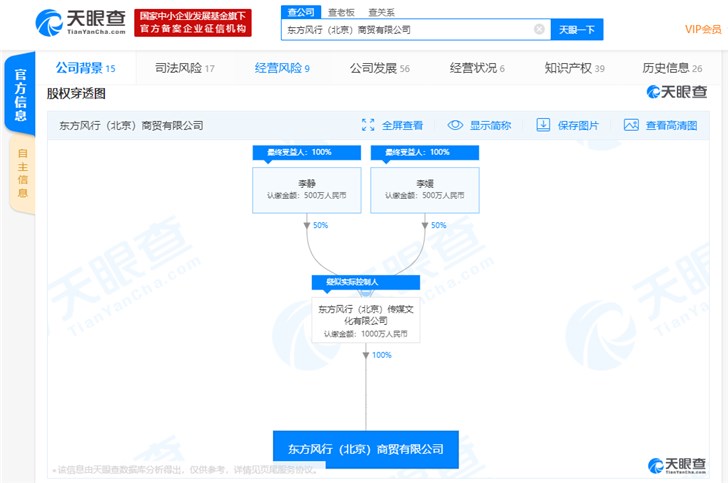Viewport: 728px width, 483px height.
Task: Select the 查老板 search tab
Action: click(341, 13)
